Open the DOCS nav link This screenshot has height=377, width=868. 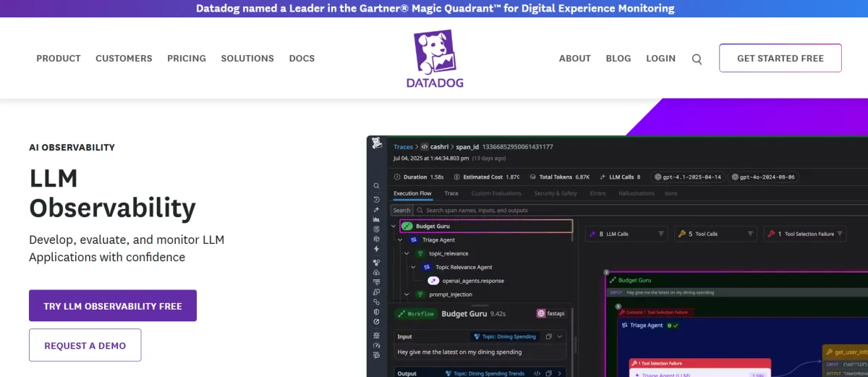(x=302, y=59)
